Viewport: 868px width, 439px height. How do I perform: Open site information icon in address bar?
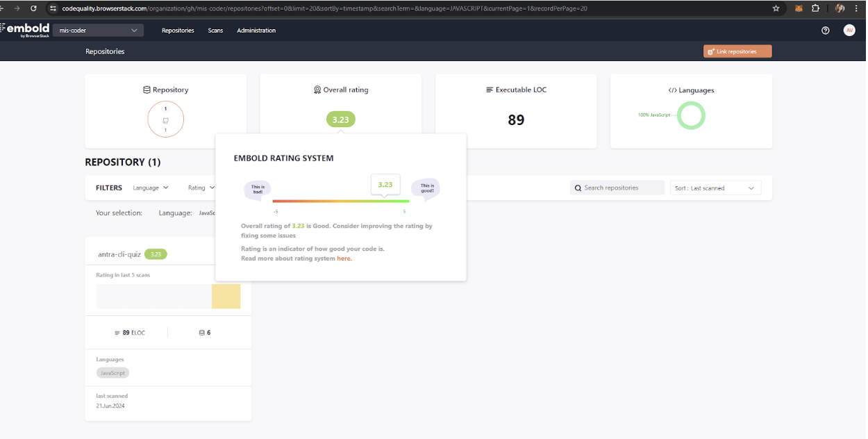pyautogui.click(x=53, y=8)
